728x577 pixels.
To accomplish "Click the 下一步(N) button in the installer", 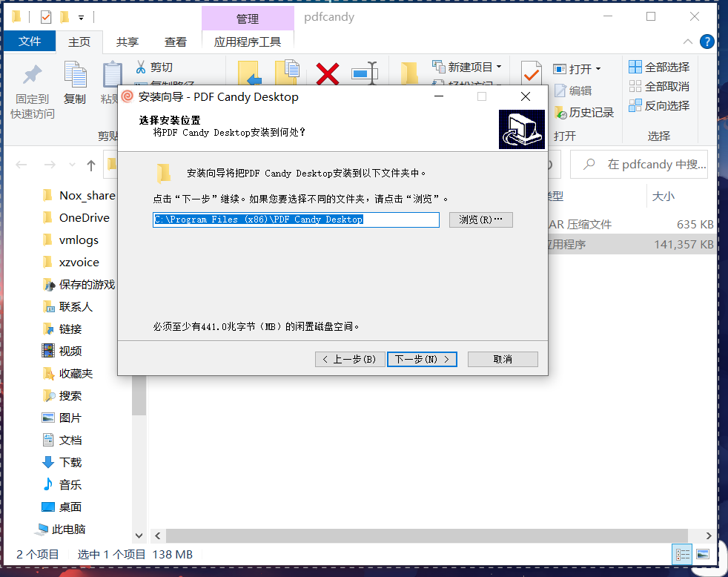I will pos(422,359).
